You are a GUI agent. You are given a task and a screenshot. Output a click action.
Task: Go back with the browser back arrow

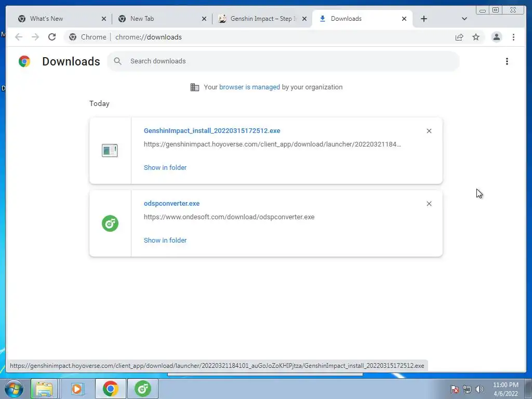point(19,37)
